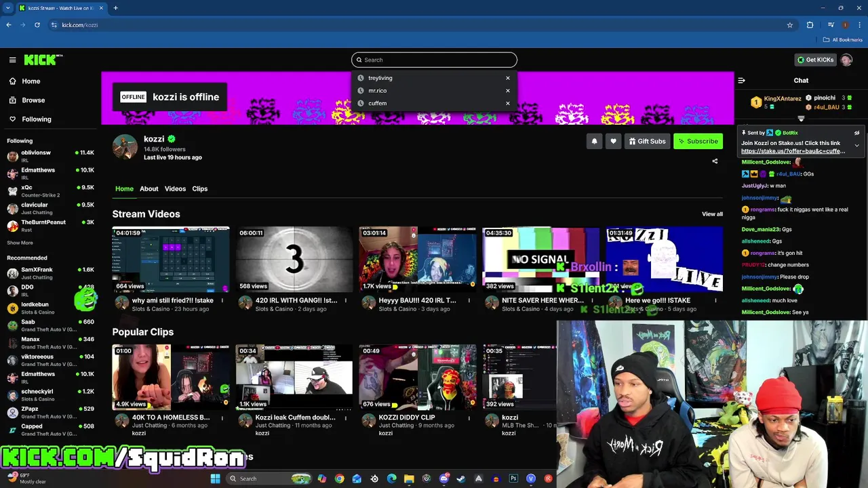Switch to the Clips tab
Viewport: 868px width, 488px height.
point(200,188)
